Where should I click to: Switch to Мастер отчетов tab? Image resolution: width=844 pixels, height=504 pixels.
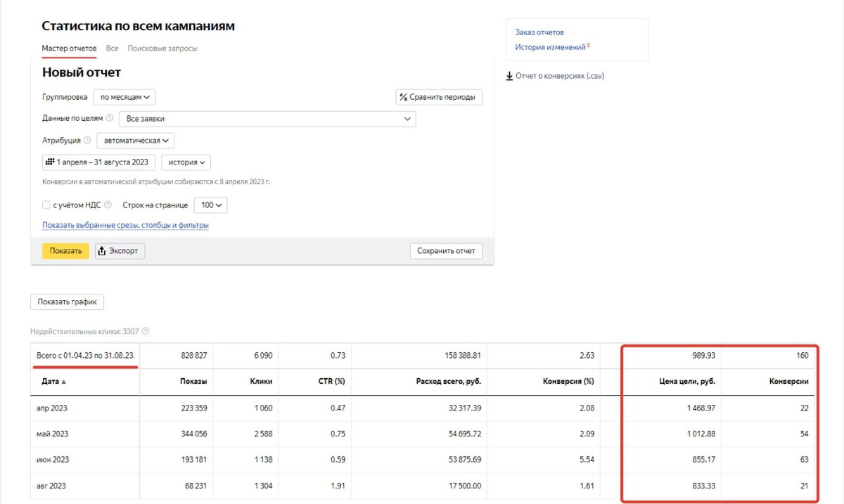69,49
